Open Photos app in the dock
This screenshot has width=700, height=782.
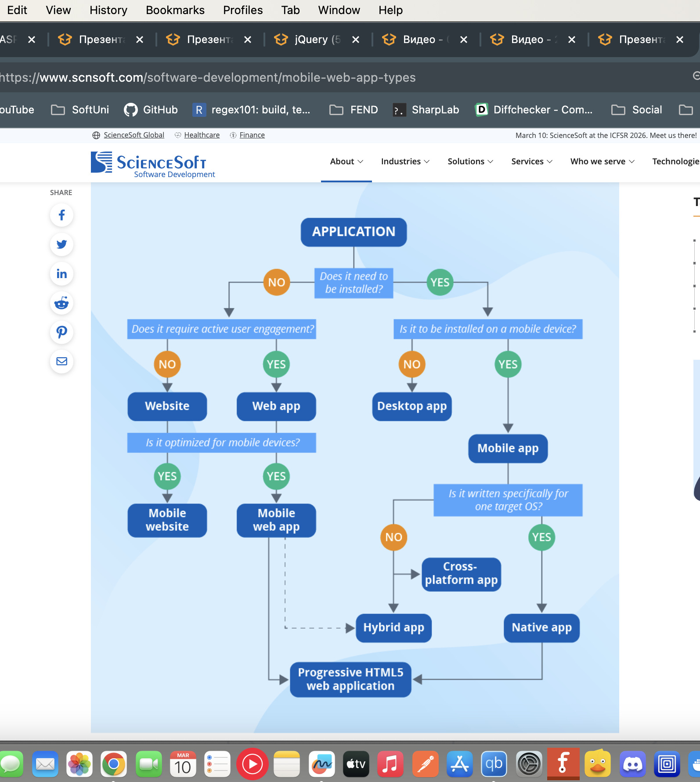[79, 764]
